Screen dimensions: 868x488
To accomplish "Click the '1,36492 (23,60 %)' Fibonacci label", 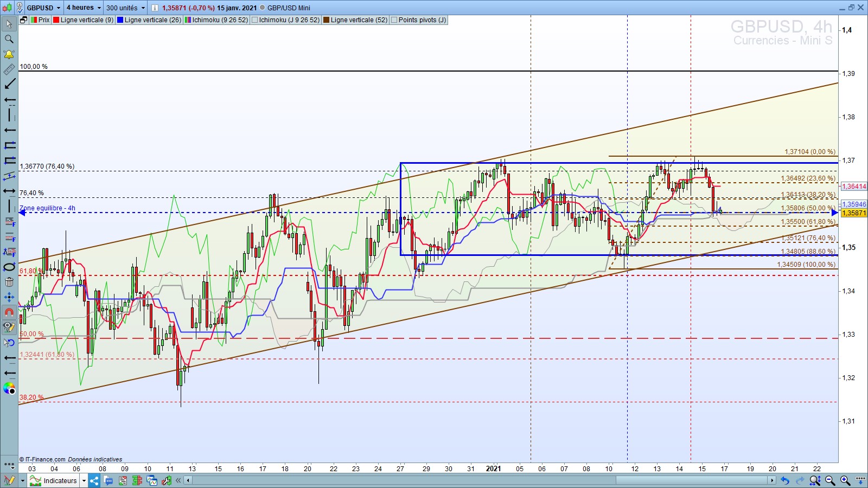I will 808,178.
